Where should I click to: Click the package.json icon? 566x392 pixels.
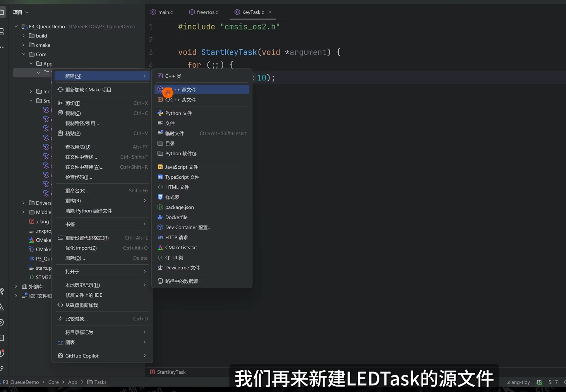(x=160, y=207)
